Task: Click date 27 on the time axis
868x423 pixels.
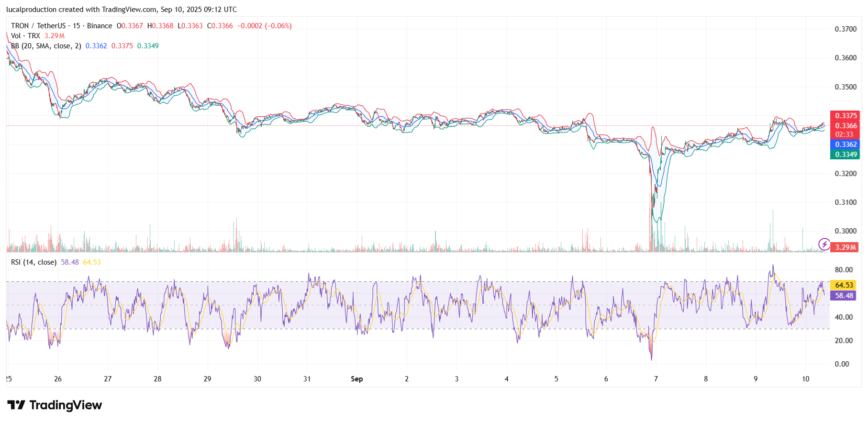Action: coord(108,379)
